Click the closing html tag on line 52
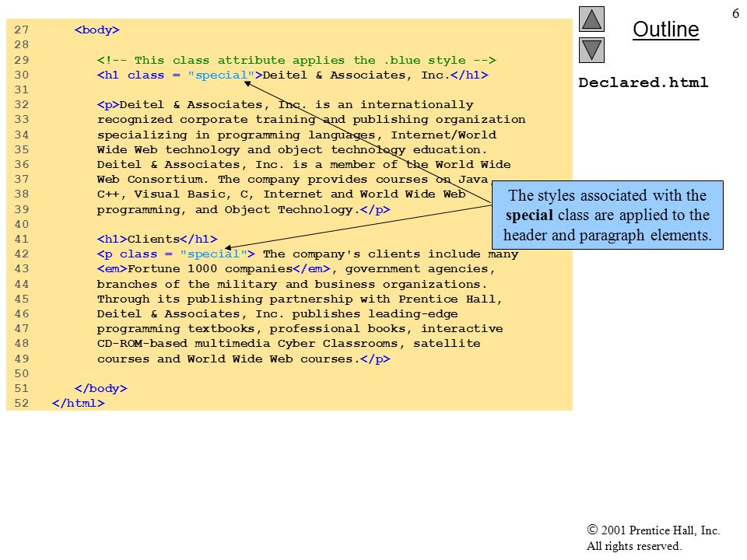Viewport: 747px width, 560px height. (78, 404)
